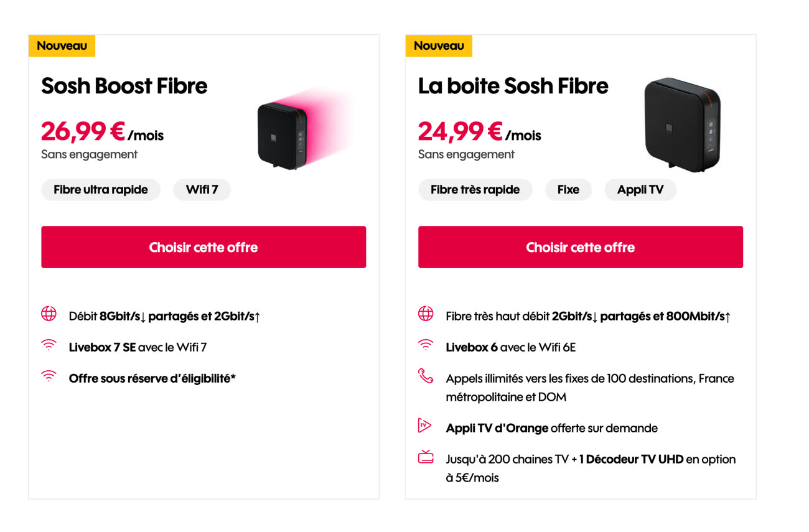Select the Appli TV tag
The image size is (809, 532).
pyautogui.click(x=640, y=190)
